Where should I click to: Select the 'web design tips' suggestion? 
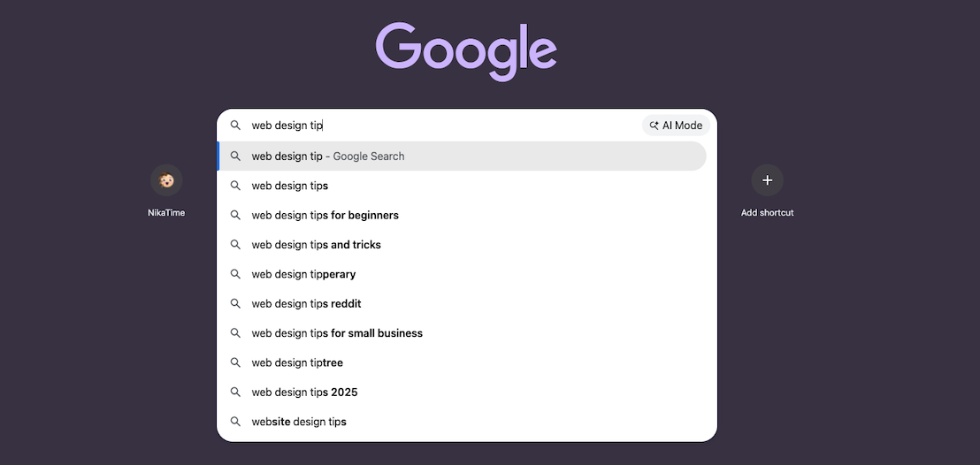pos(290,186)
